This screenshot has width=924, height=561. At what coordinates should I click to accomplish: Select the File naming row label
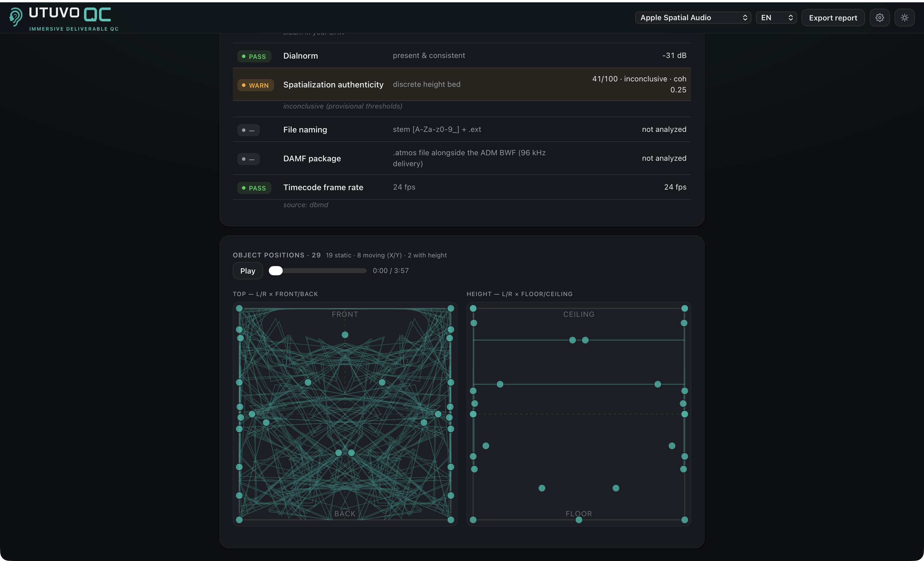point(305,130)
